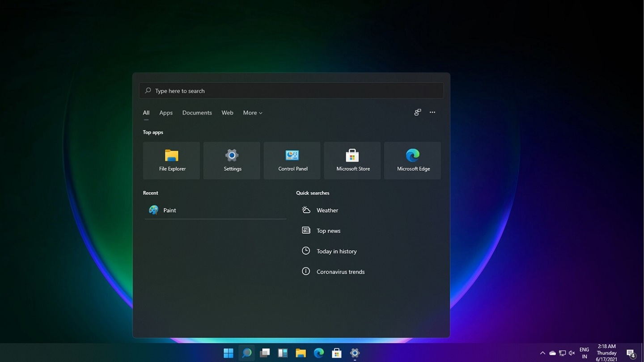Viewport: 644px width, 362px height.
Task: Switch to the Apps search tab
Action: pyautogui.click(x=166, y=113)
